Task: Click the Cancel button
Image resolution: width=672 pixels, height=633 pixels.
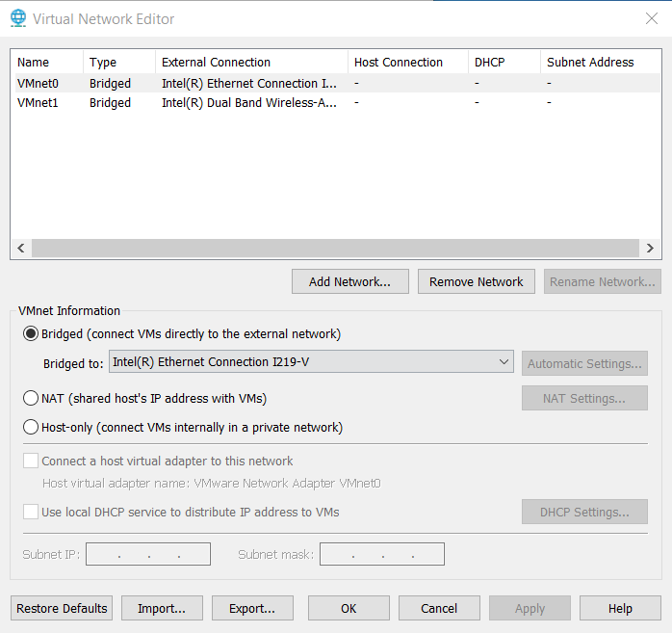Action: click(x=439, y=608)
